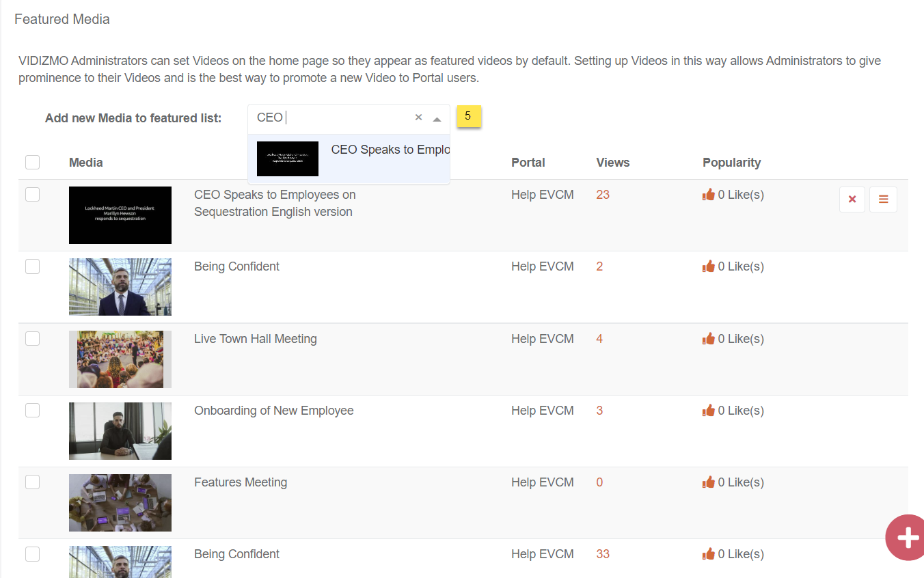This screenshot has height=578, width=924.
Task: Toggle the select-all checkbox in header
Action: [32, 163]
